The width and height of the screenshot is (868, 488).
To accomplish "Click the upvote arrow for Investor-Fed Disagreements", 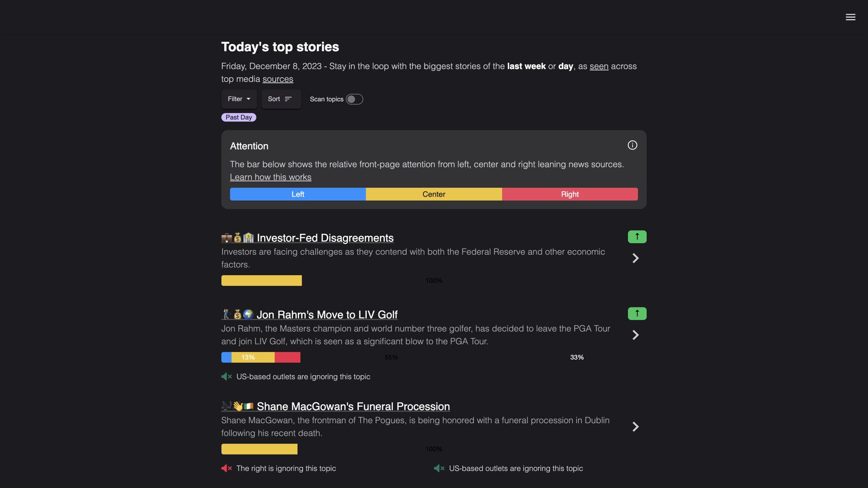I will pos(637,237).
